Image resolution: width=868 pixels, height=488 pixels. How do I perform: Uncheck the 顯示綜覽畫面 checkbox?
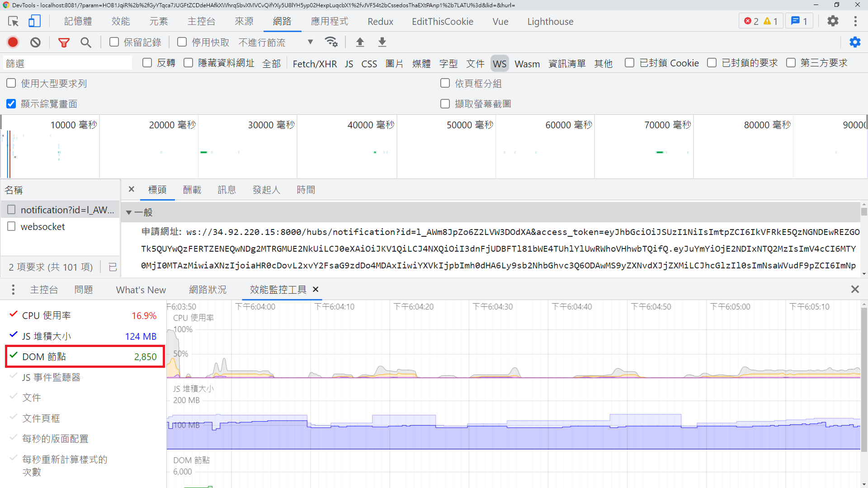11,104
